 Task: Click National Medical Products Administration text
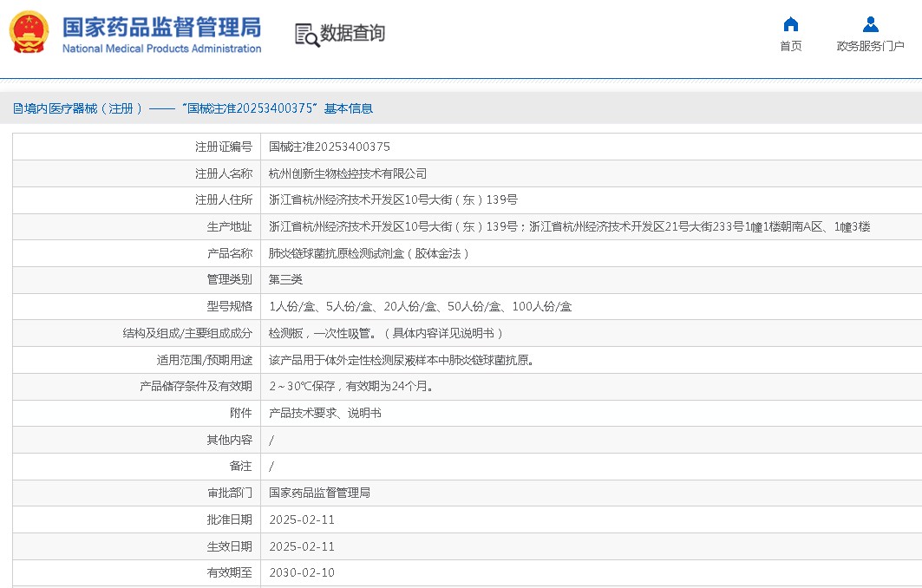click(x=161, y=49)
